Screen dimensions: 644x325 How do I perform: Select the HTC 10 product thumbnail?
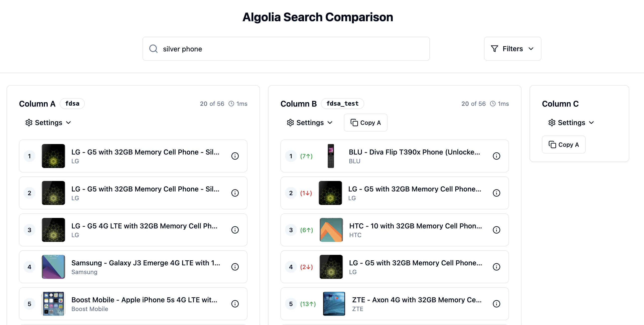click(x=331, y=230)
